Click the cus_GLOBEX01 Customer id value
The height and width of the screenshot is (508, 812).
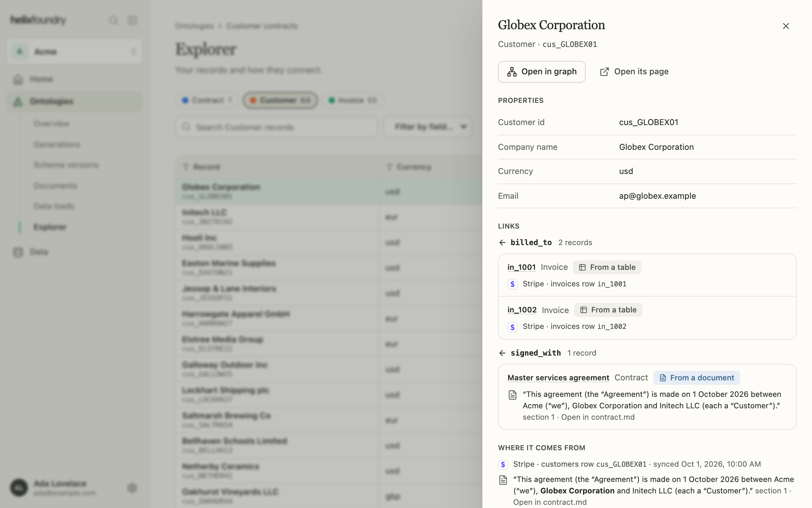tap(648, 122)
